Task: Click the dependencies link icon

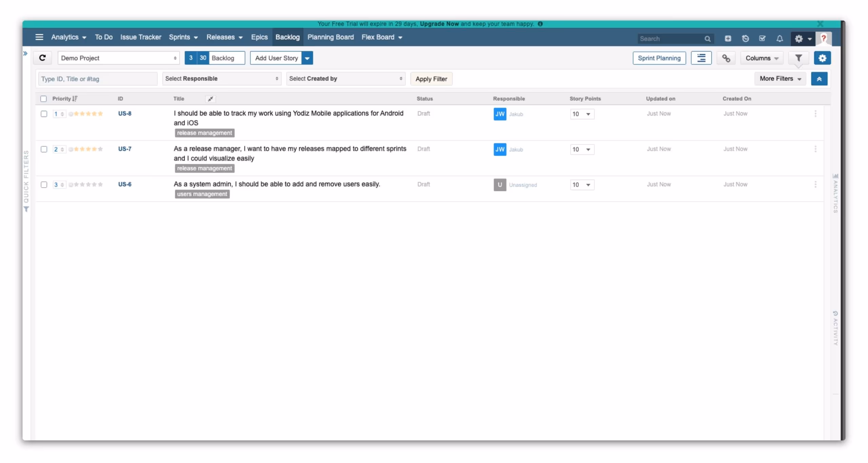Action: pyautogui.click(x=726, y=58)
